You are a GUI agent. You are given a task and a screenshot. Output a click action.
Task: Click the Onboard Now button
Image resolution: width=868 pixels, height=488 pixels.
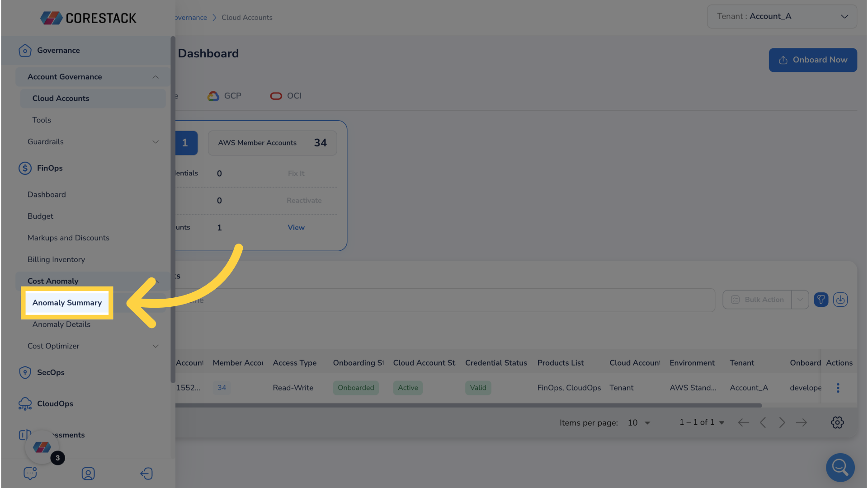[x=813, y=60]
